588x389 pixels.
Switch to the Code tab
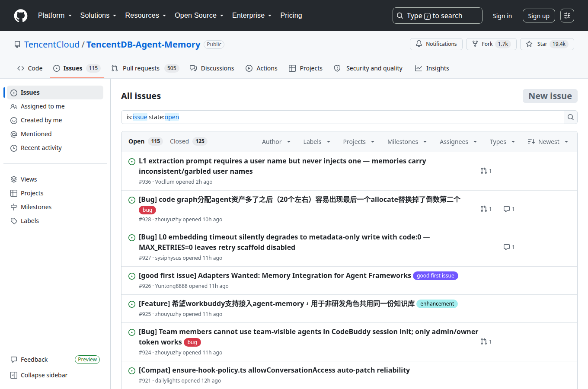pos(30,68)
